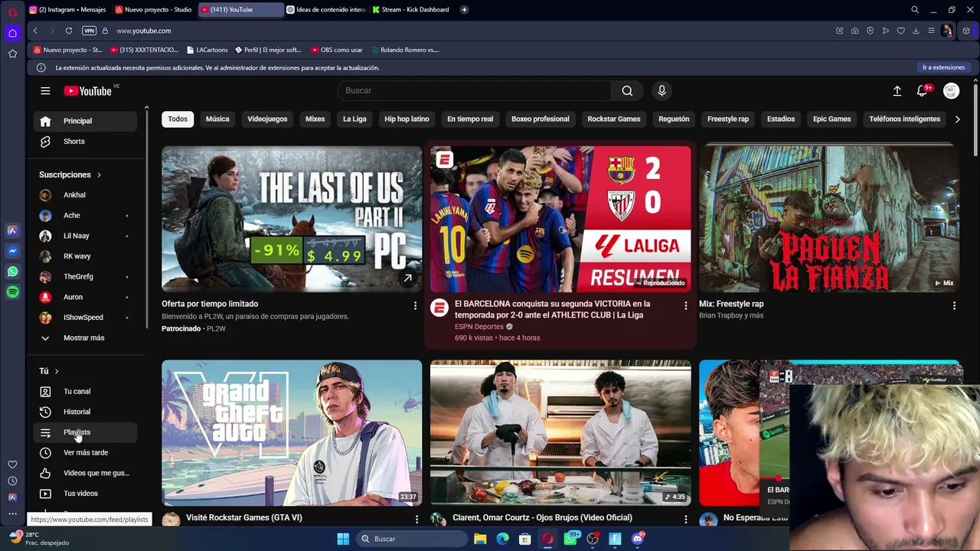Add this page to bookmarks with the heart

(x=900, y=31)
